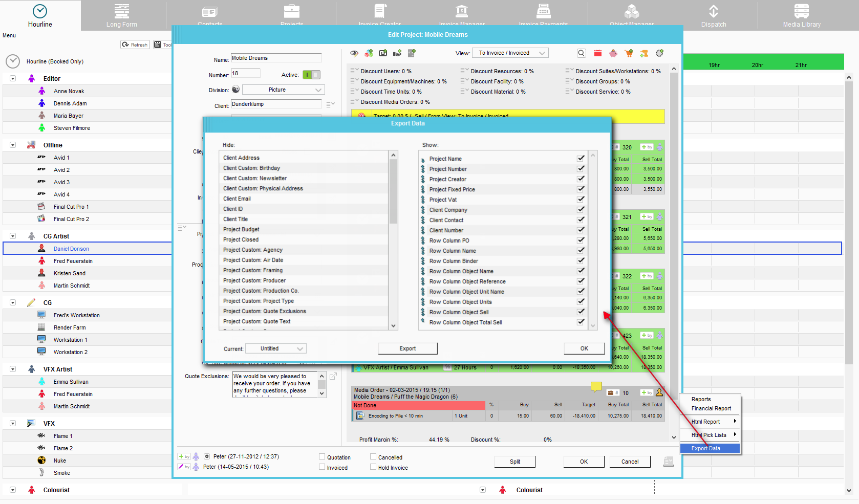Click the piggy bank budget icon
This screenshot has width=859, height=504.
[x=613, y=53]
